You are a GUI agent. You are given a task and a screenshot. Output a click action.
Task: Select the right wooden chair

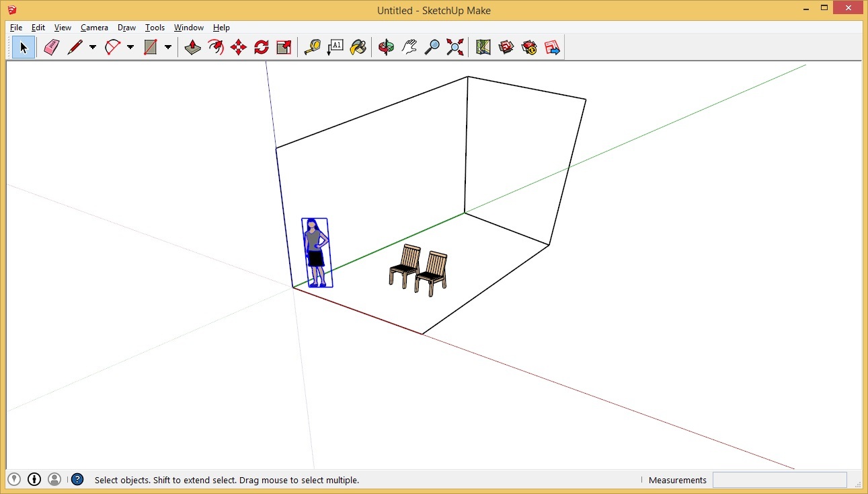pos(431,274)
